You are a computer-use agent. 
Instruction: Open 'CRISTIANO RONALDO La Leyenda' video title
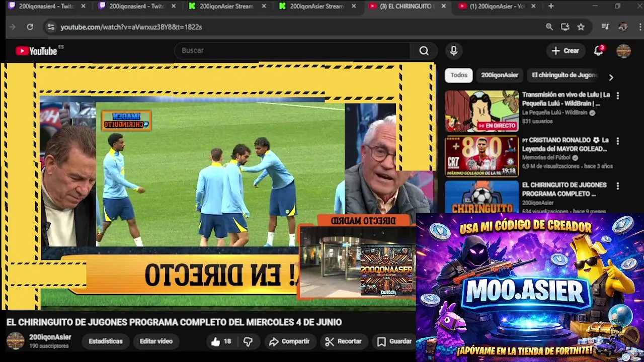coord(566,144)
